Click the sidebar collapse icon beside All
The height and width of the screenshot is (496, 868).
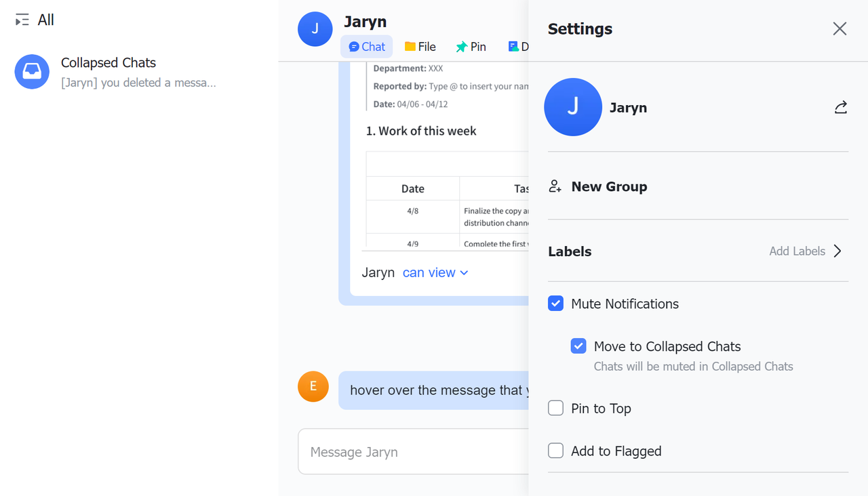(x=22, y=20)
